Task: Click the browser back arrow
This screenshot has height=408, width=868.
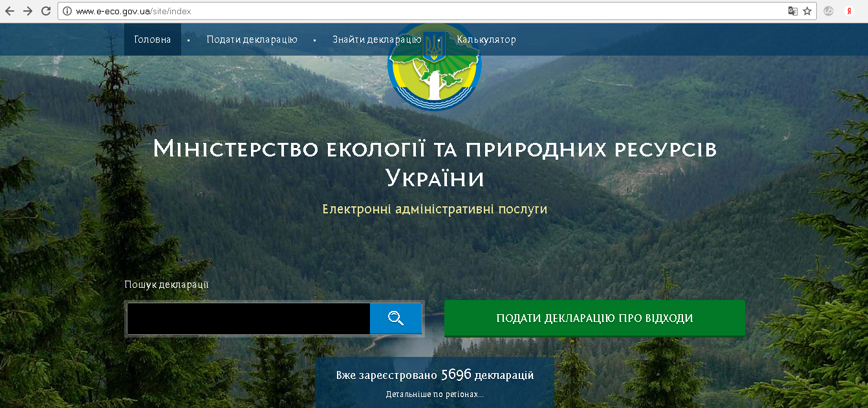Action: coord(10,11)
